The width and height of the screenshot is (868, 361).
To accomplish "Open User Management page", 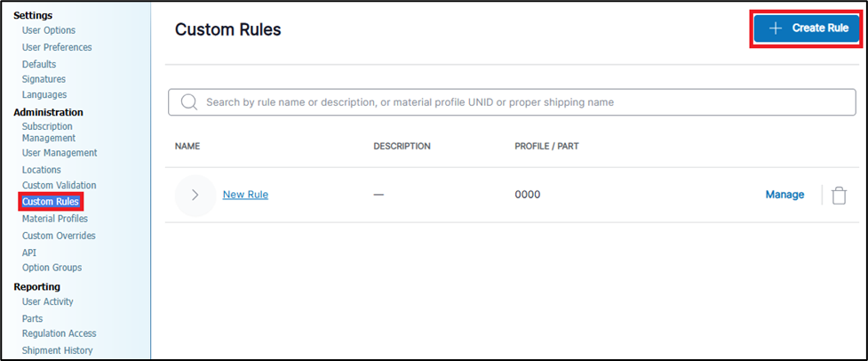I will [x=60, y=153].
